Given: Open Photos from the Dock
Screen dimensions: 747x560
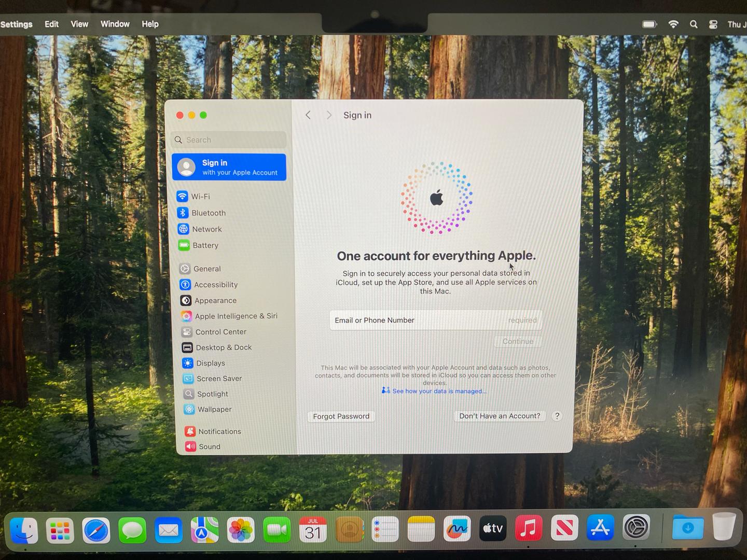Looking at the screenshot, I should point(241,530).
